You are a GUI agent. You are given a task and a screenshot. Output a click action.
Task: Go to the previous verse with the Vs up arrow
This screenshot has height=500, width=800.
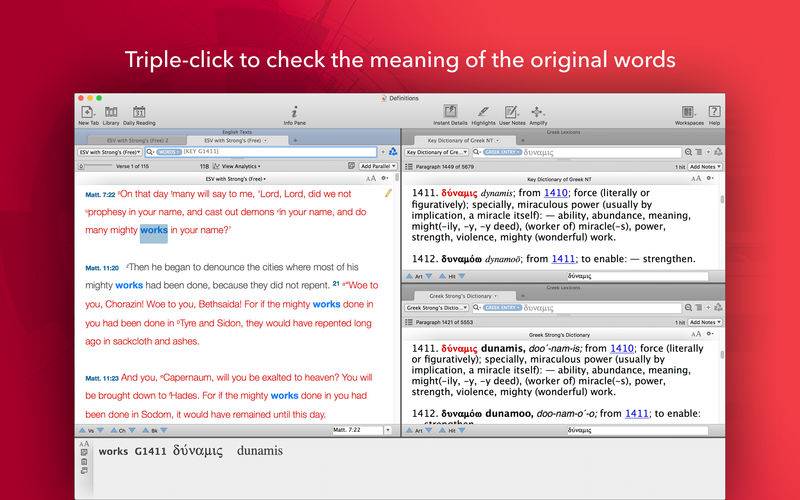point(83,431)
